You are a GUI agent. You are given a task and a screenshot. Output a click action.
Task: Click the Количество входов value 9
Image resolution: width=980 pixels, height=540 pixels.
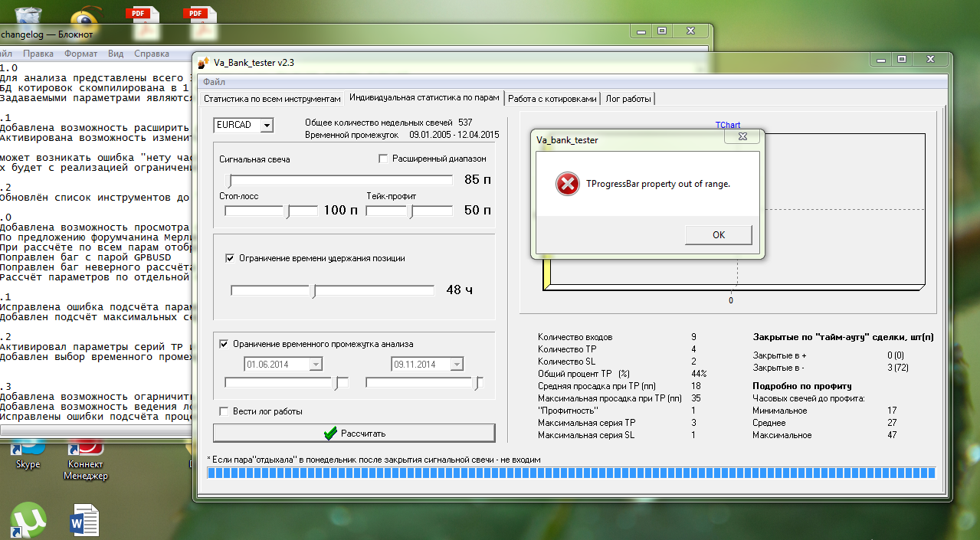[x=693, y=337]
